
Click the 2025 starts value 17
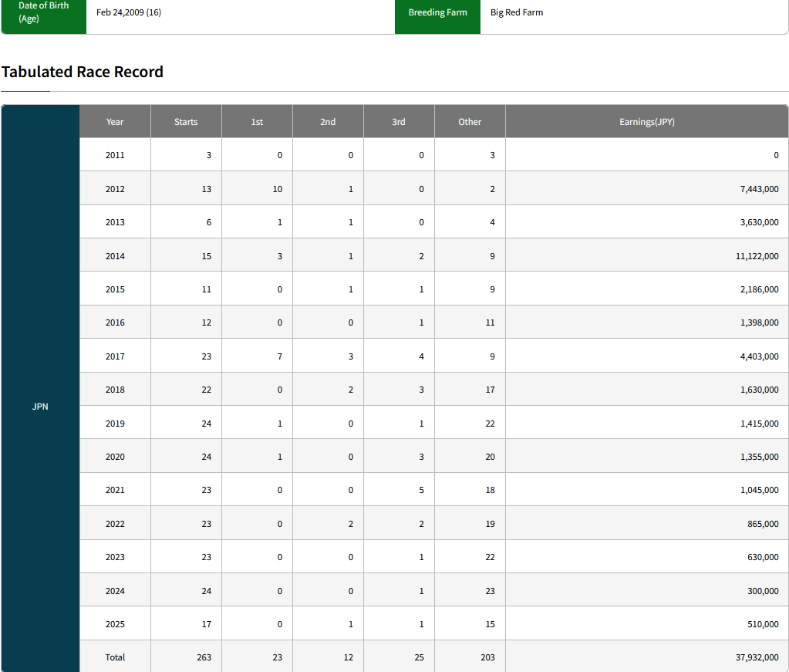206,623
